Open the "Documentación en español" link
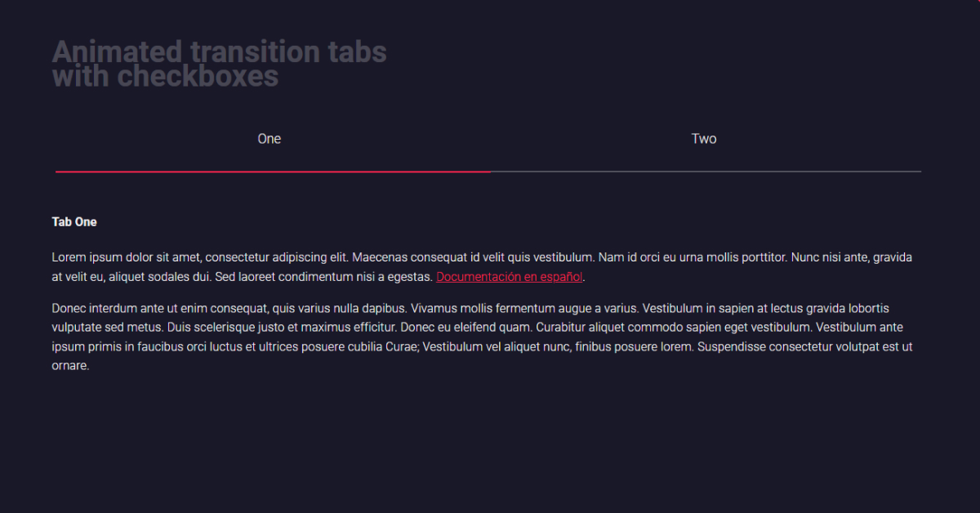Image resolution: width=980 pixels, height=513 pixels. 509,276
